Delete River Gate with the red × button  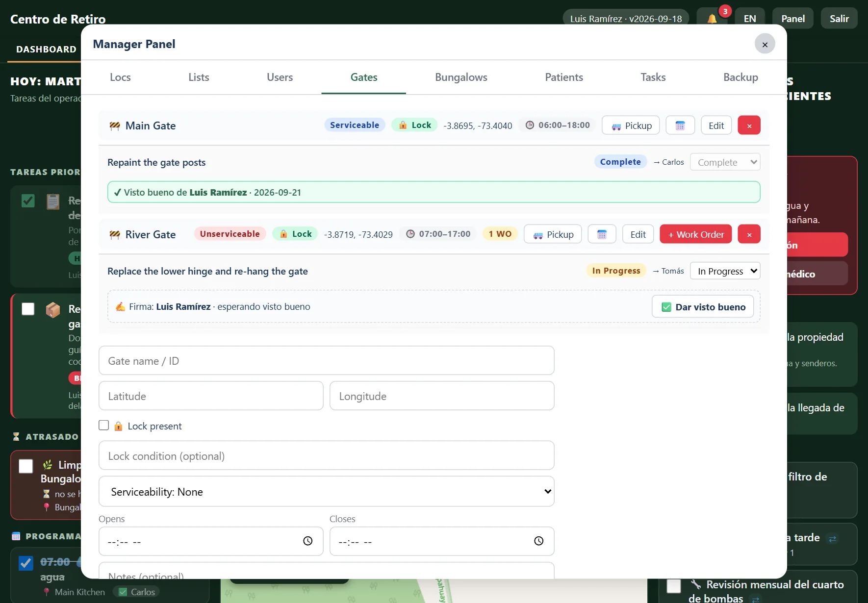[x=749, y=234]
